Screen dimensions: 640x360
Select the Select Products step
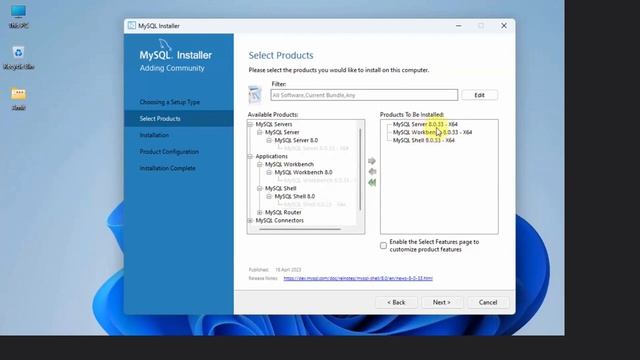tap(179, 118)
